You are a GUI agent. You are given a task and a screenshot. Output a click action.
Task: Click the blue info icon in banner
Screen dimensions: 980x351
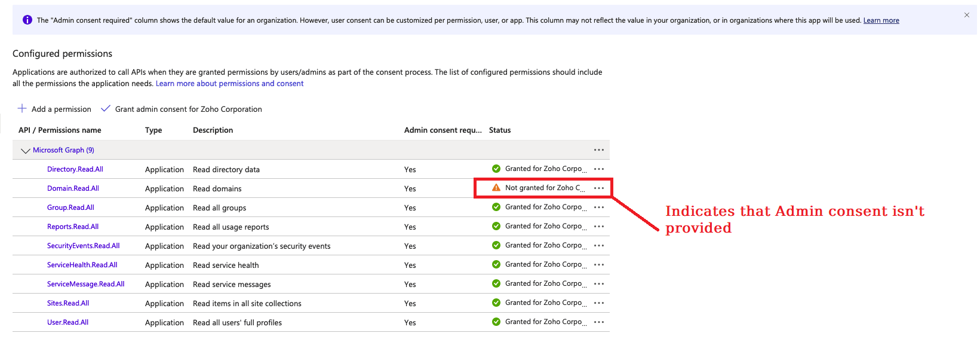[27, 20]
